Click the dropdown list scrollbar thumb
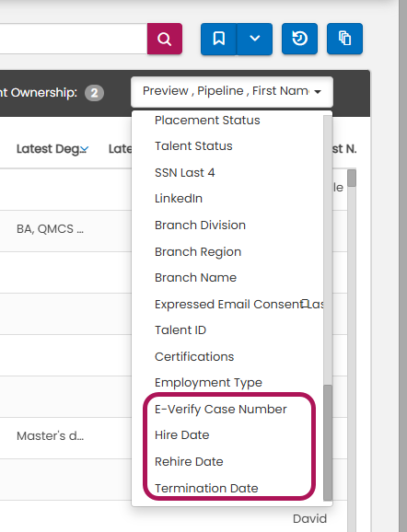Viewport: 407px width, 532px height. coord(328,443)
